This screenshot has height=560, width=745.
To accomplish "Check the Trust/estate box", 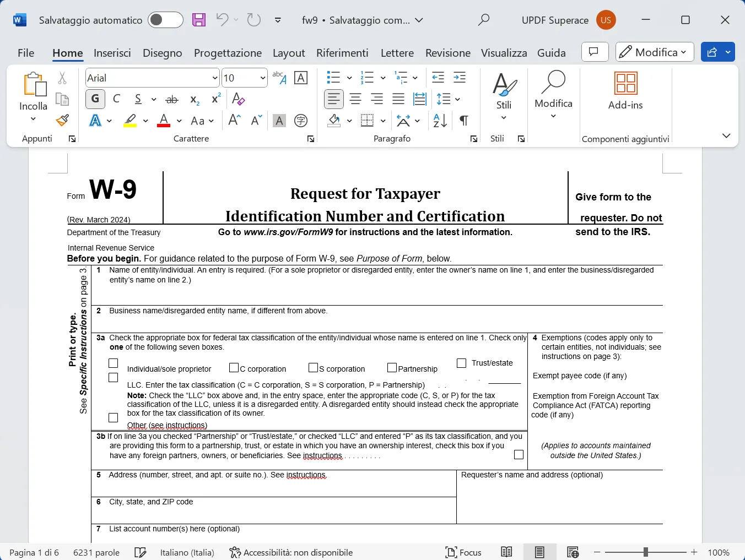I will 462,363.
